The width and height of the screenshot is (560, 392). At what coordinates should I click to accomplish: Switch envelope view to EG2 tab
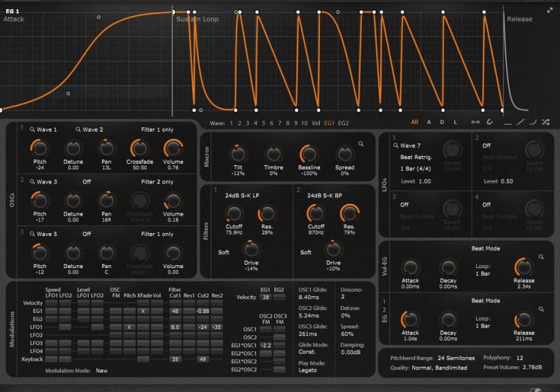[343, 122]
